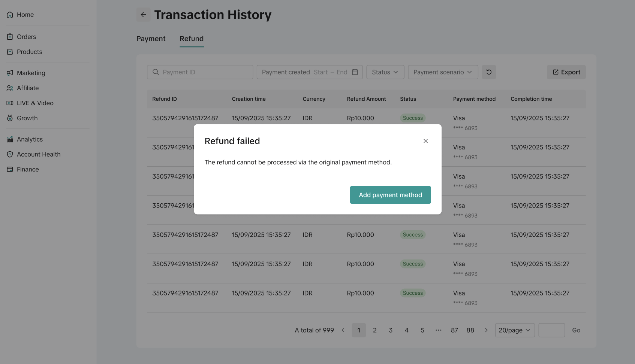Go to Marketing in the sidebar
The image size is (635, 364).
coord(31,73)
